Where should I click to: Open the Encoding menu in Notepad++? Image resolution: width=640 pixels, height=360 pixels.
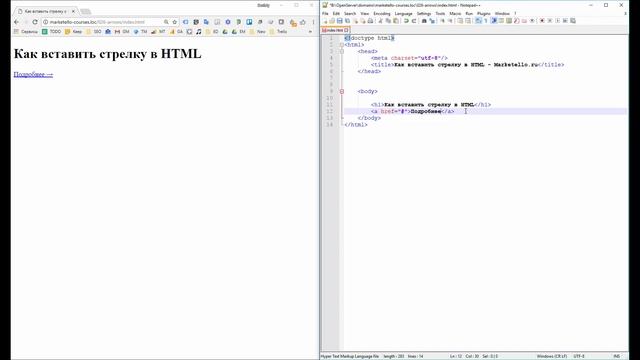382,13
